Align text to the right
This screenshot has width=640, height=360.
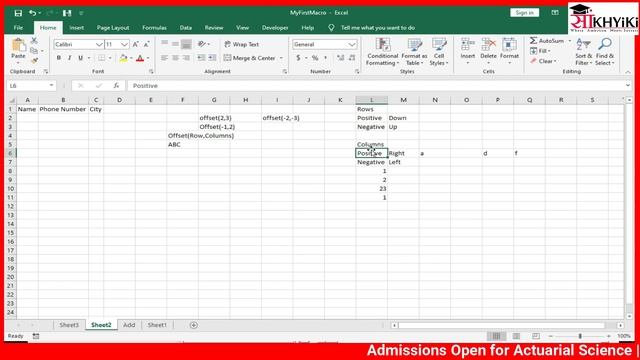click(x=186, y=58)
